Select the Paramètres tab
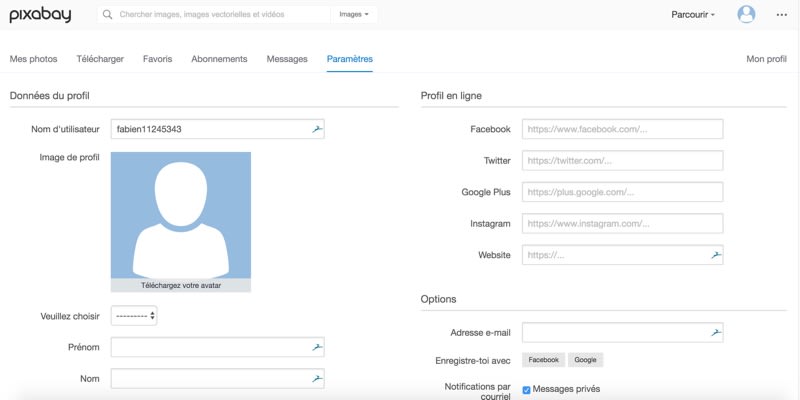Viewport: 800px width, 400px height. point(349,59)
